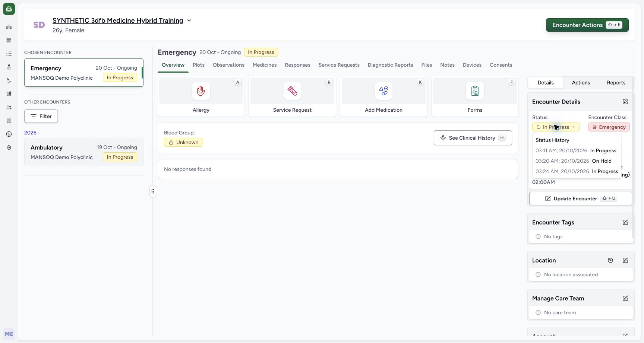
Task: Click the green hospital logo icon
Action: click(x=9, y=9)
